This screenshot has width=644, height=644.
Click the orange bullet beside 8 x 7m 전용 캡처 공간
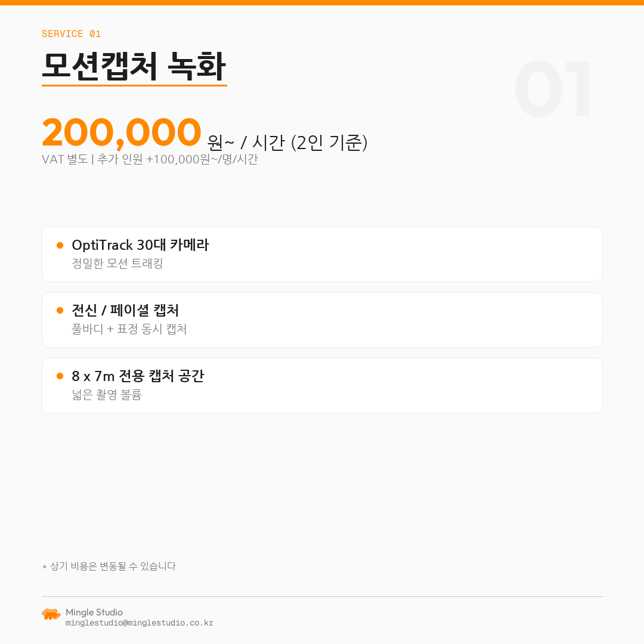(x=60, y=376)
